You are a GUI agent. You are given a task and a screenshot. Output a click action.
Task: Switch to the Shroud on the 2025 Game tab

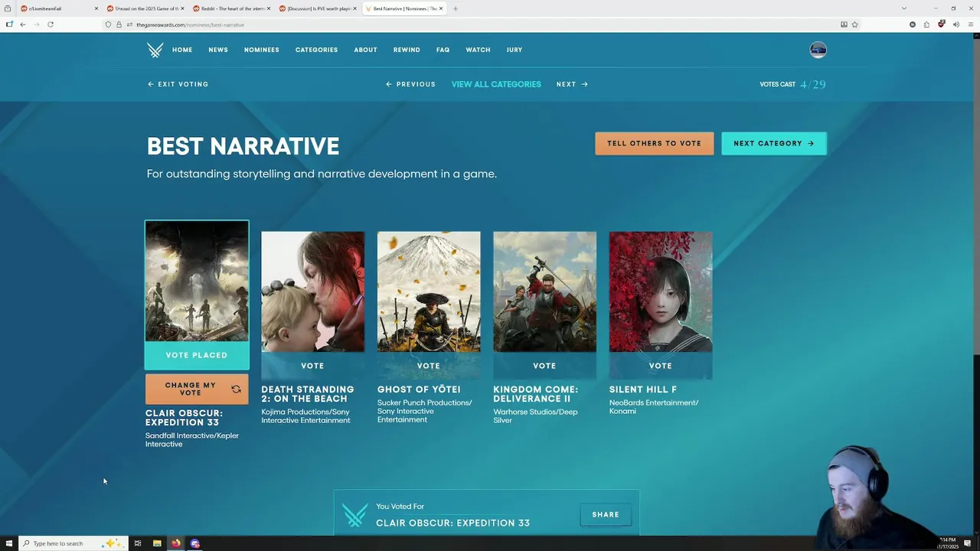pyautogui.click(x=145, y=8)
